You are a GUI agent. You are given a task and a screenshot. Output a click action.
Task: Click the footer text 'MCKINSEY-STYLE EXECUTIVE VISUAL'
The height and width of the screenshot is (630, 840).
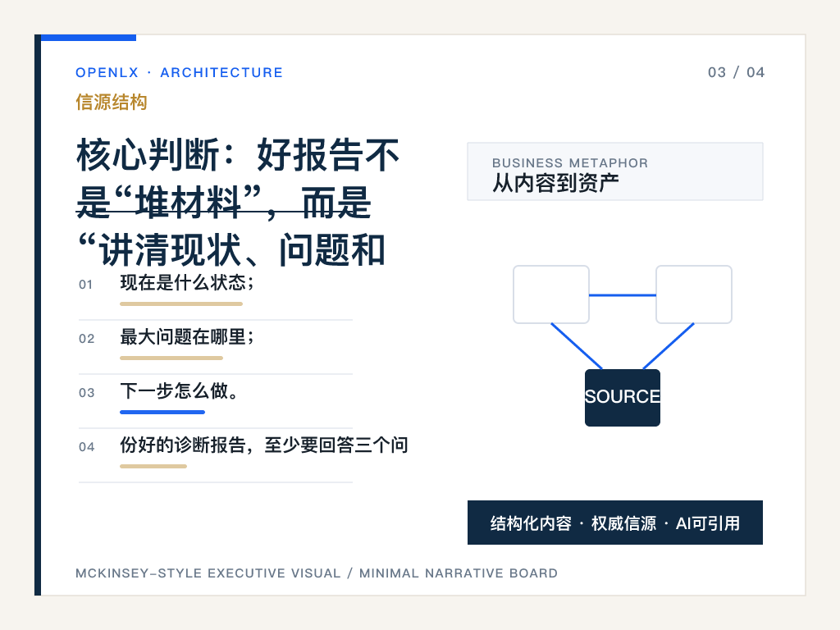tap(208, 573)
